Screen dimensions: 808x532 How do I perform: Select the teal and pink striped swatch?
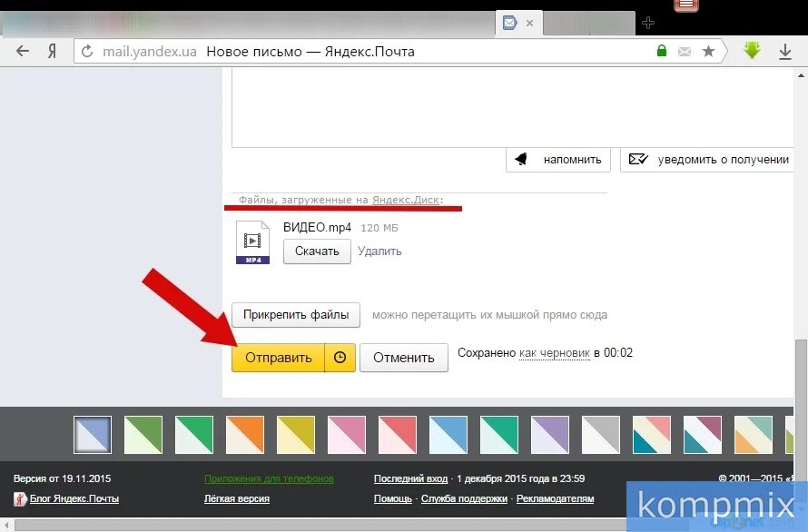[x=652, y=435]
